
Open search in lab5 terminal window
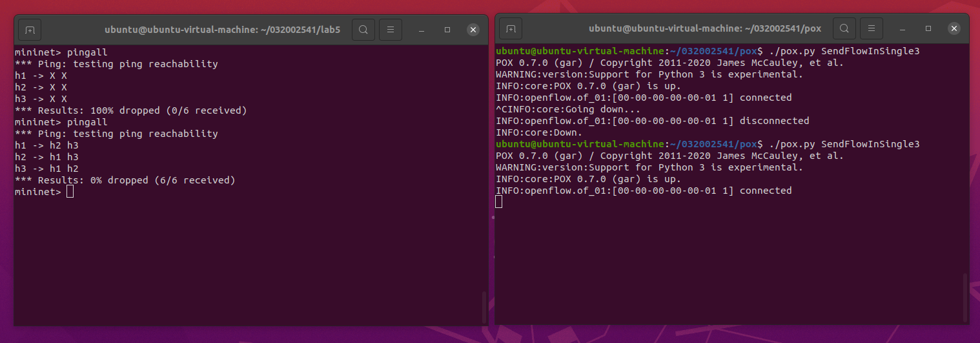(363, 29)
